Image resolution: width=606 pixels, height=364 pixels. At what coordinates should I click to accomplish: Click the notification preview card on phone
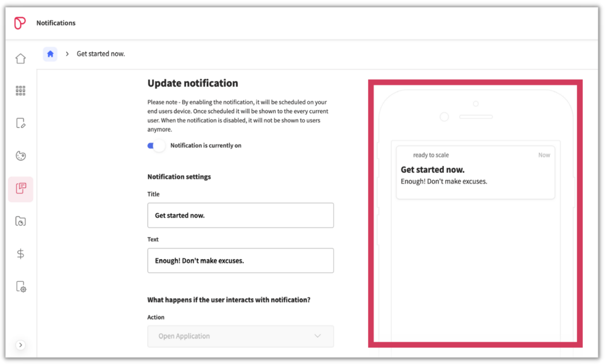475,172
